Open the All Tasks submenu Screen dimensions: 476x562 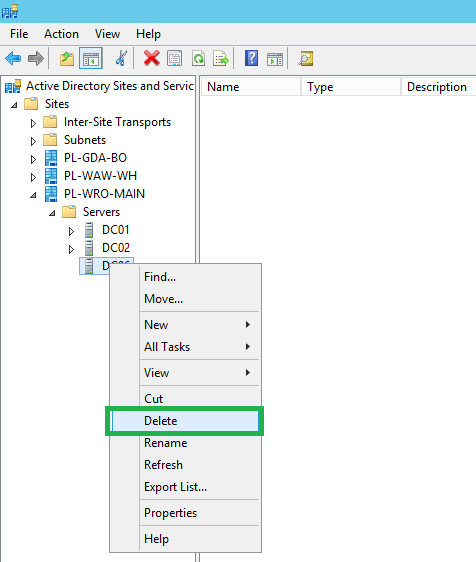185,347
